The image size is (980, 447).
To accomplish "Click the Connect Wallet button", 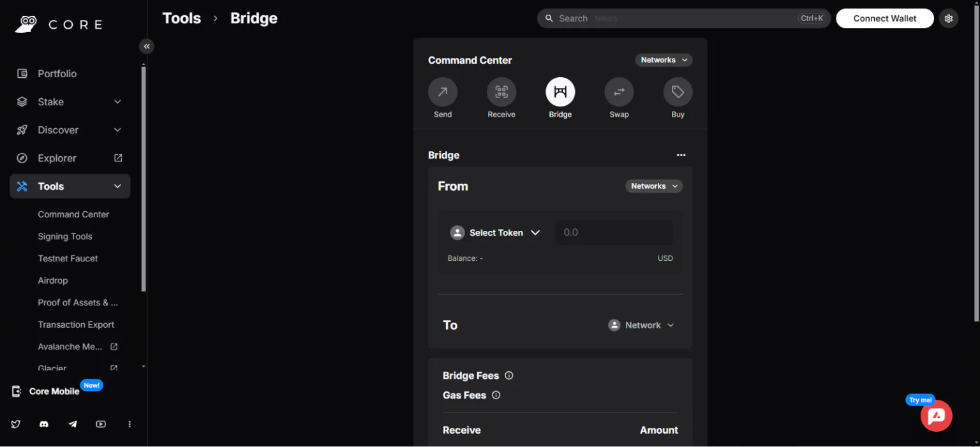I will coord(884,18).
